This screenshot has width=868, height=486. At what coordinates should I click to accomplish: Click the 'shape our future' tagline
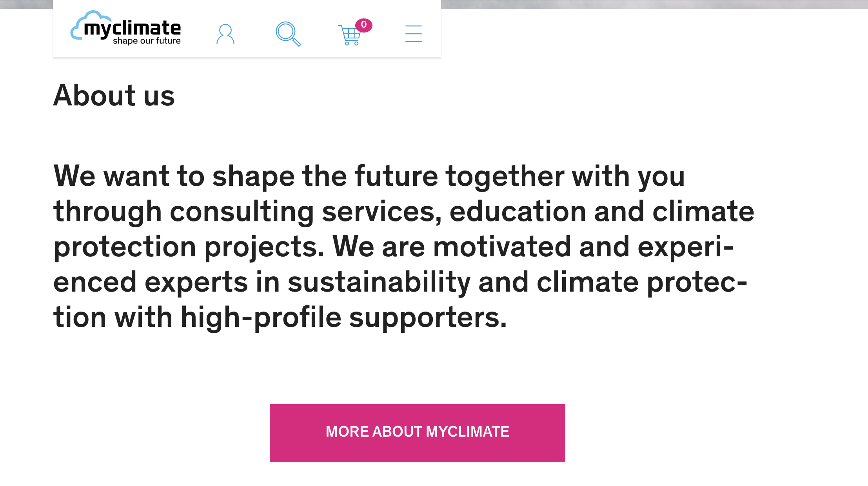pyautogui.click(x=147, y=41)
